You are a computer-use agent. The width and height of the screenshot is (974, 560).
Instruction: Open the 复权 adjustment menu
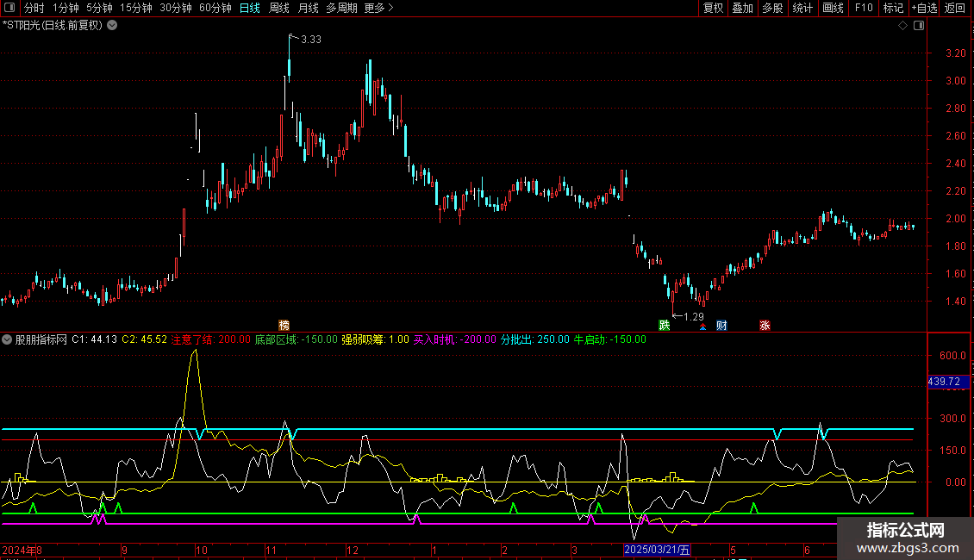pos(713,8)
